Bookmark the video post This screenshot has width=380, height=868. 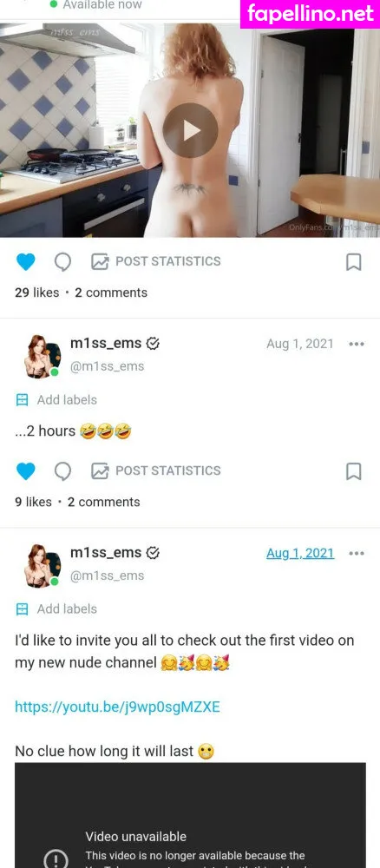[353, 262]
